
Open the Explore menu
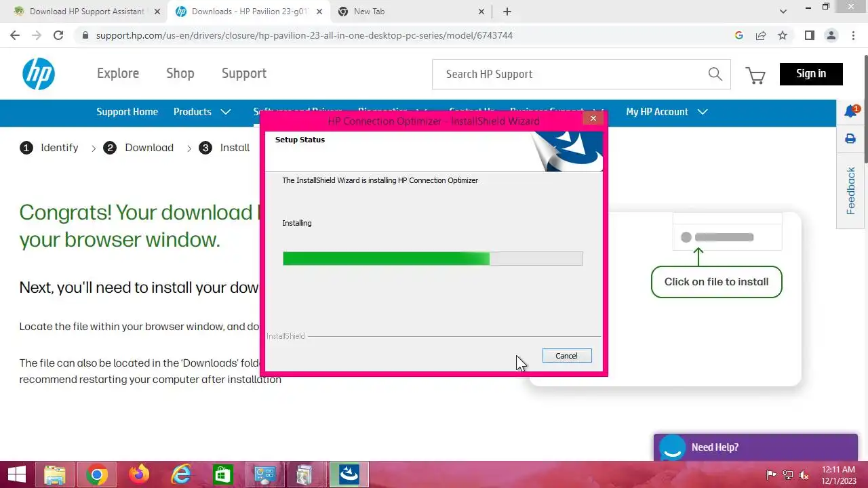click(118, 73)
